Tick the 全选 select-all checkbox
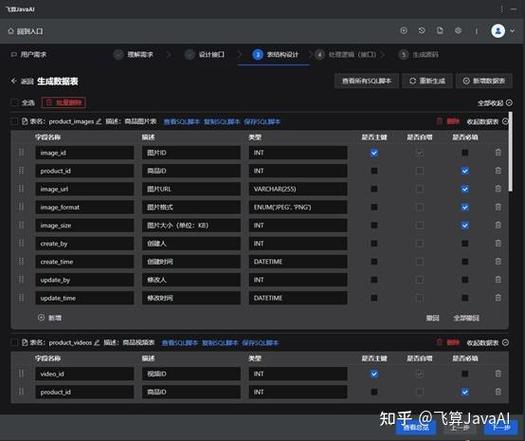Screen dimensions: 525x441 pyautogui.click(x=14, y=102)
